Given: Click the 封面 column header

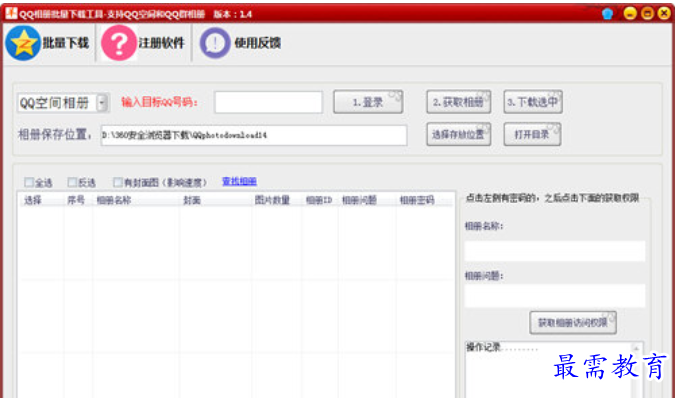Looking at the screenshot, I should [x=192, y=200].
